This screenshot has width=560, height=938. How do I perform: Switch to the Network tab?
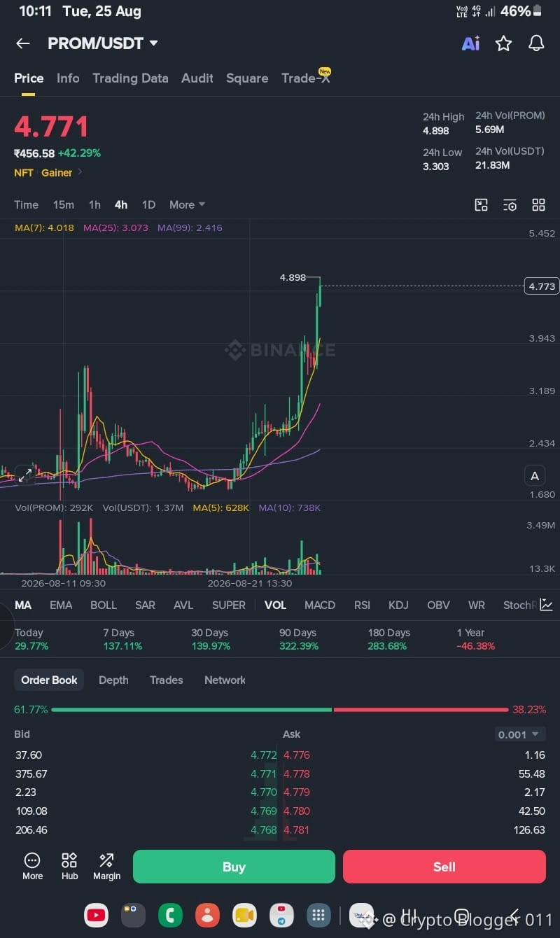point(225,680)
